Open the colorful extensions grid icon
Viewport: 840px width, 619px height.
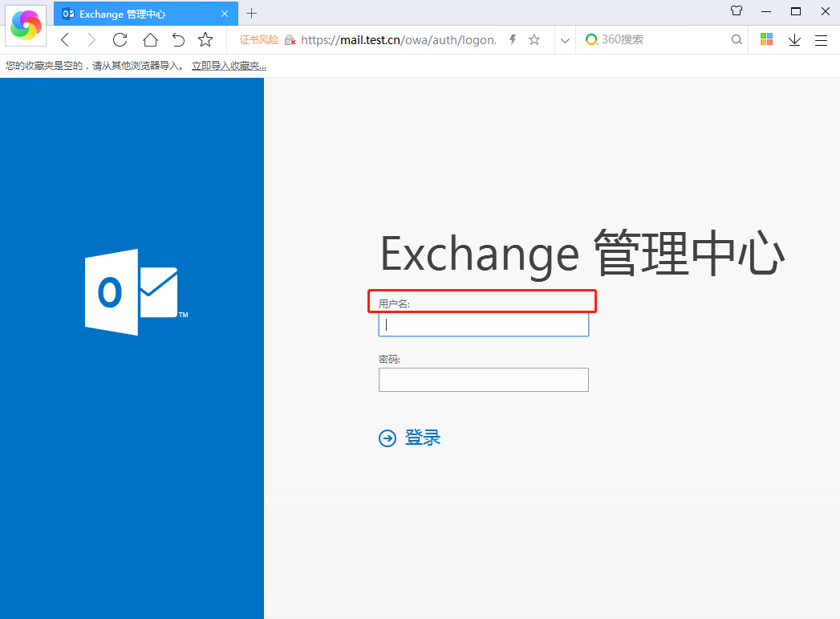point(767,39)
